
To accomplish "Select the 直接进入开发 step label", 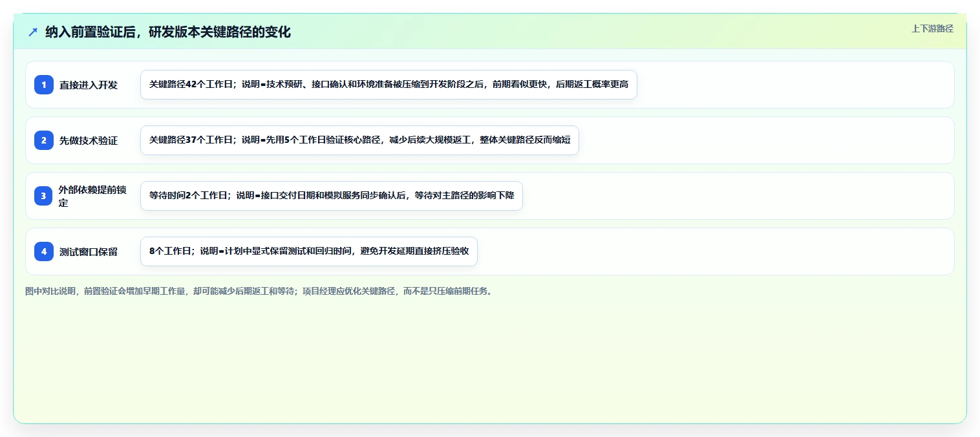I will click(89, 85).
